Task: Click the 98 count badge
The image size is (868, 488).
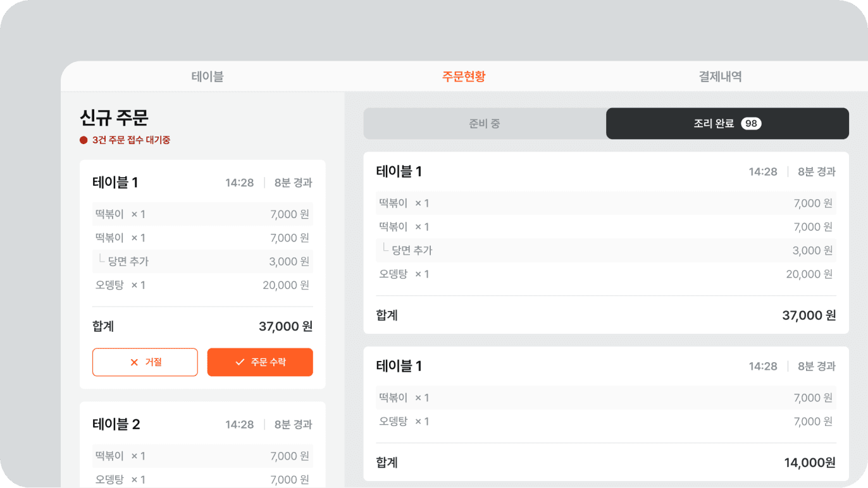Action: (x=751, y=123)
